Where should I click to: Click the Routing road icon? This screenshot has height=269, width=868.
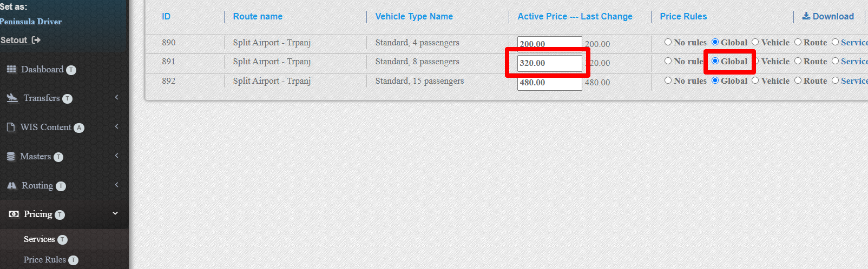point(12,186)
